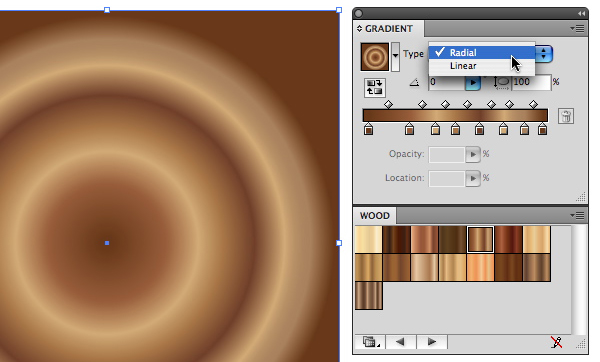
Task: Open the Opacity dropdown arrow
Action: click(473, 155)
